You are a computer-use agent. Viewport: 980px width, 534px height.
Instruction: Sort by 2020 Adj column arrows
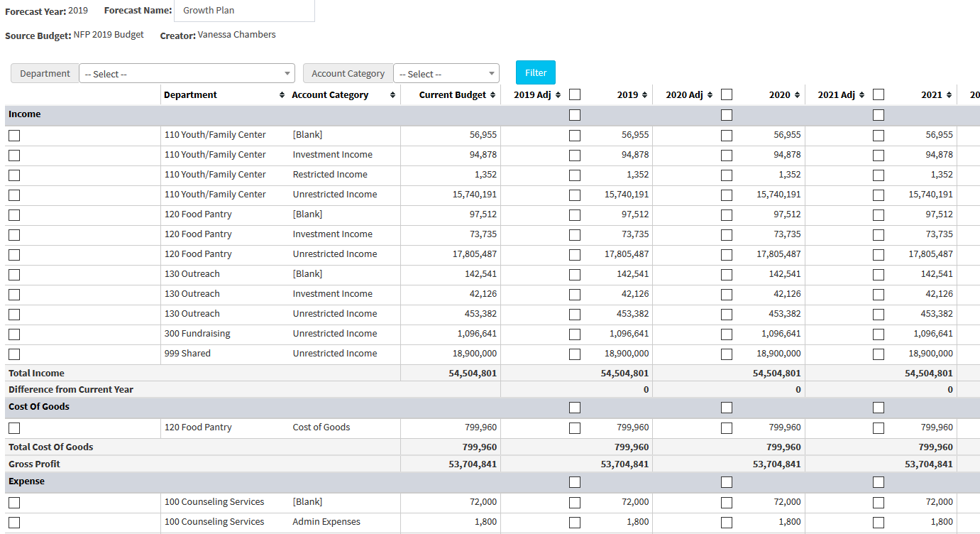[710, 95]
